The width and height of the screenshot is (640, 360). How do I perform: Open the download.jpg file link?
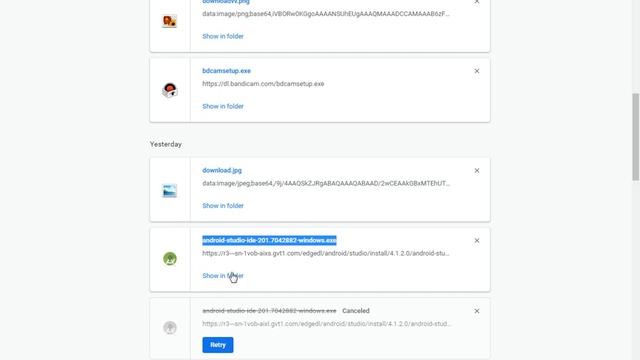222,170
